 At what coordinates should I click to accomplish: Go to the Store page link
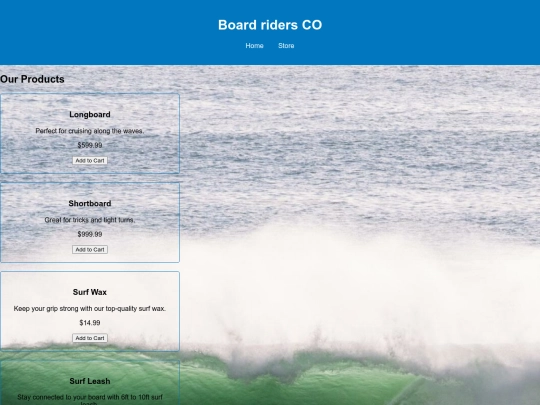(286, 46)
